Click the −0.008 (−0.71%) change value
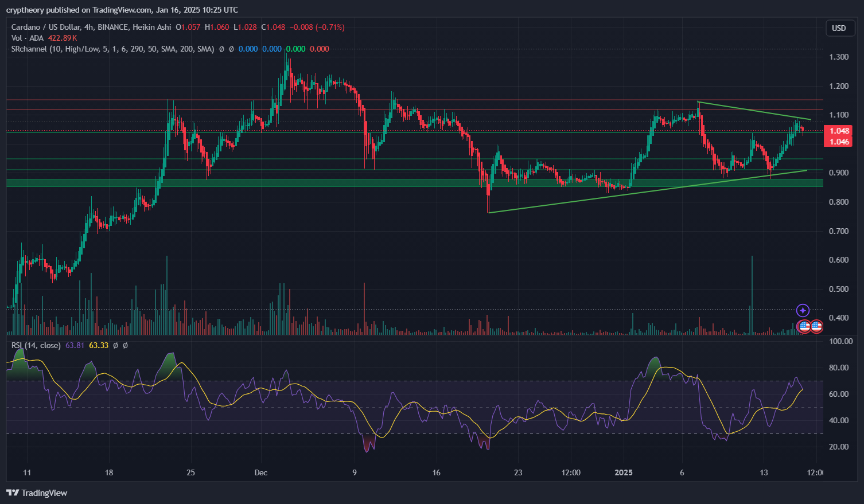The image size is (864, 504). tap(317, 27)
